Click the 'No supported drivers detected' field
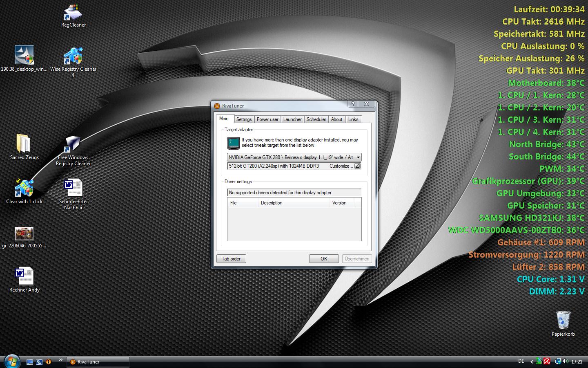The image size is (588, 368). (294, 193)
